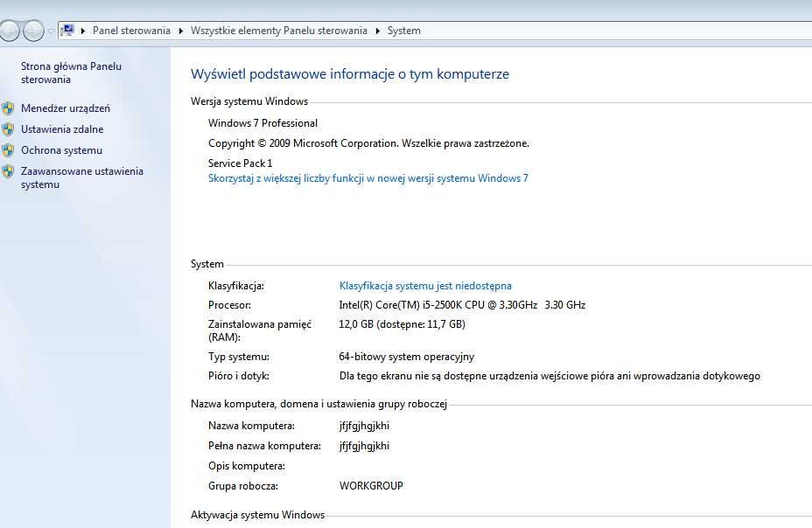
Task: Click the WORKGROUP value
Action: [371, 486]
